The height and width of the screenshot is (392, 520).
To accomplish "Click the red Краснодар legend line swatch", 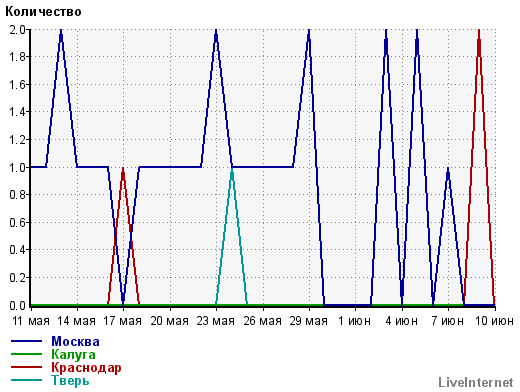I will [x=26, y=367].
